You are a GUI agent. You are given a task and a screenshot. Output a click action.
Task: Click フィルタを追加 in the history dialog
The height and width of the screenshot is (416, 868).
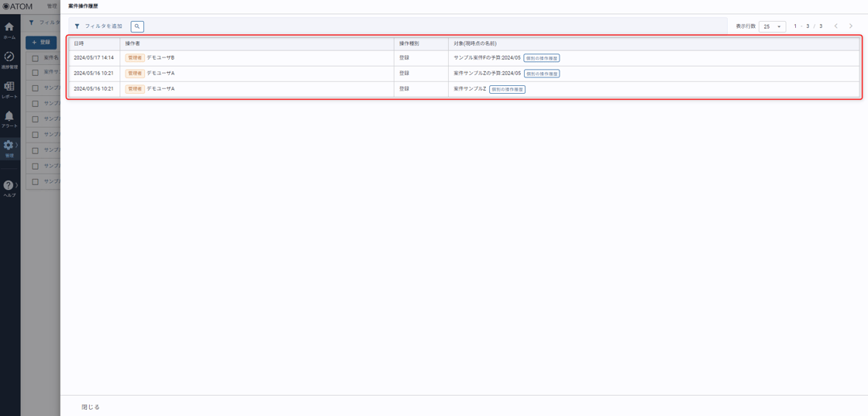(x=98, y=26)
